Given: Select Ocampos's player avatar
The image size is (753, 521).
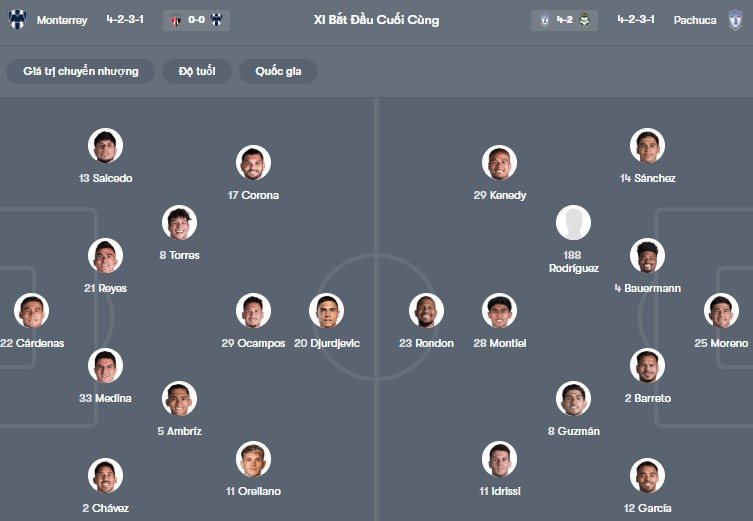Looking at the screenshot, I should (253, 311).
